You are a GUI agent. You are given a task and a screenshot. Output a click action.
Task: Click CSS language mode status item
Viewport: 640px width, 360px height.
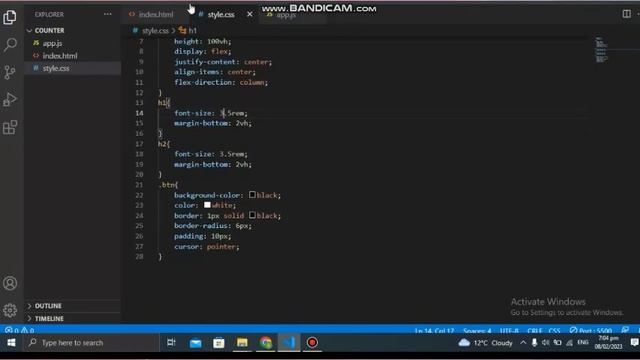coord(554,331)
